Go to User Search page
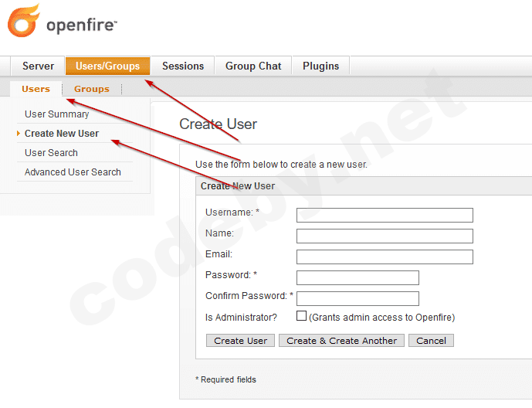 pyautogui.click(x=51, y=153)
